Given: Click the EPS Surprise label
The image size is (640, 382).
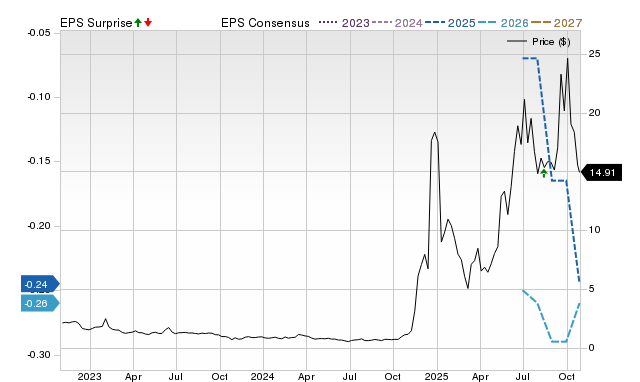Looking at the screenshot, I should pos(96,23).
